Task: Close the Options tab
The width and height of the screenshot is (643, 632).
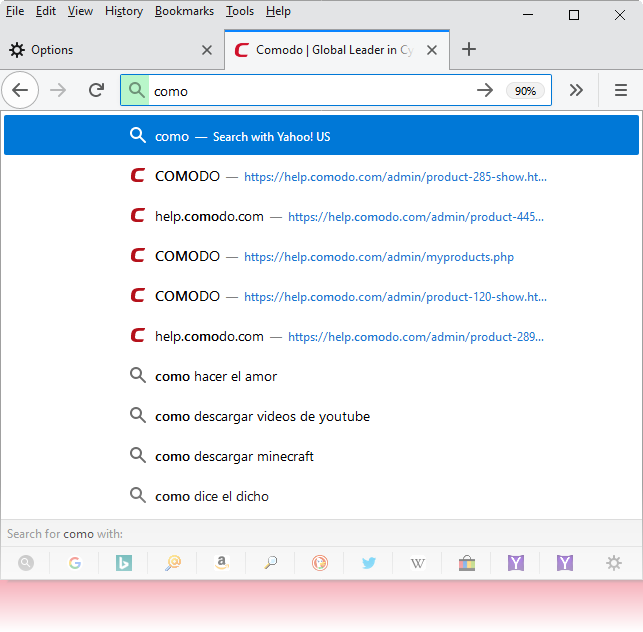Action: (x=207, y=50)
